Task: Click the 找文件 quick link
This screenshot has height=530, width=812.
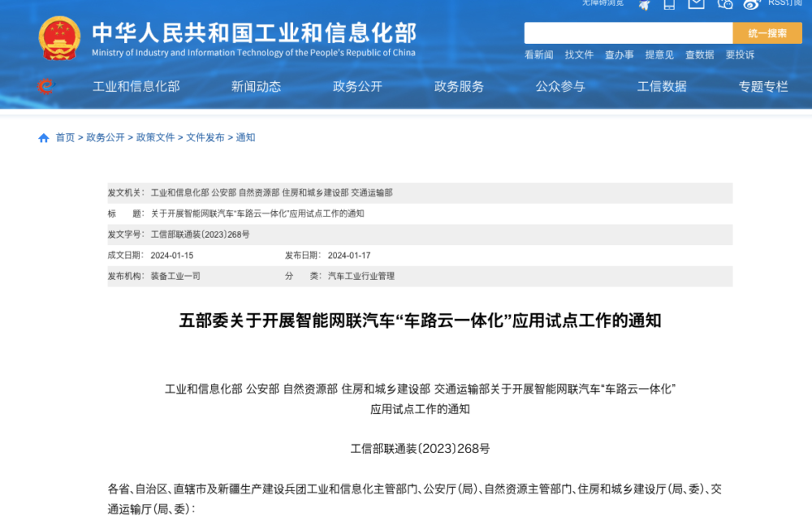Action: pyautogui.click(x=579, y=55)
